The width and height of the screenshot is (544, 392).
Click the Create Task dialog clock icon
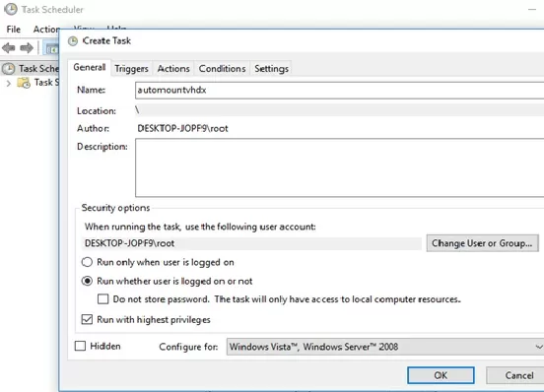point(73,41)
